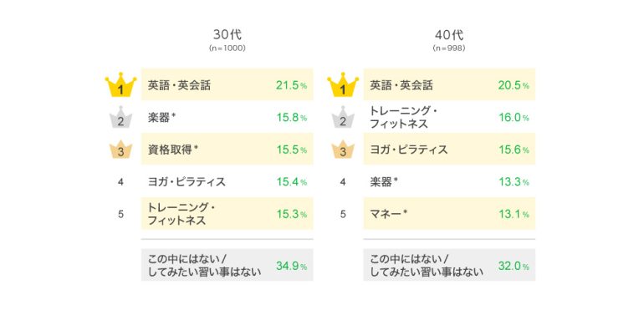This screenshot has width=644, height=315.
Task: Click ヨガ・ピラティス row showing 15.4%
Action: coord(227,181)
